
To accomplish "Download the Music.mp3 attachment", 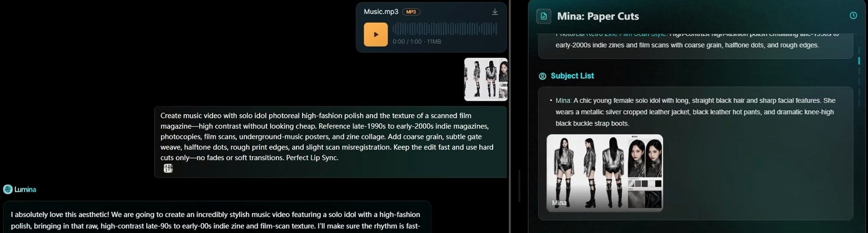I will tap(495, 12).
